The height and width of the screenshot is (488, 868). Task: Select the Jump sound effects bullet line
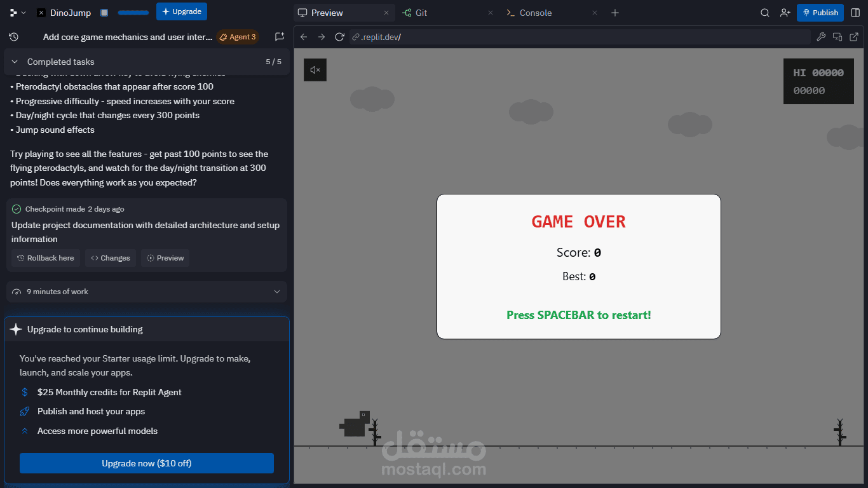click(x=52, y=130)
